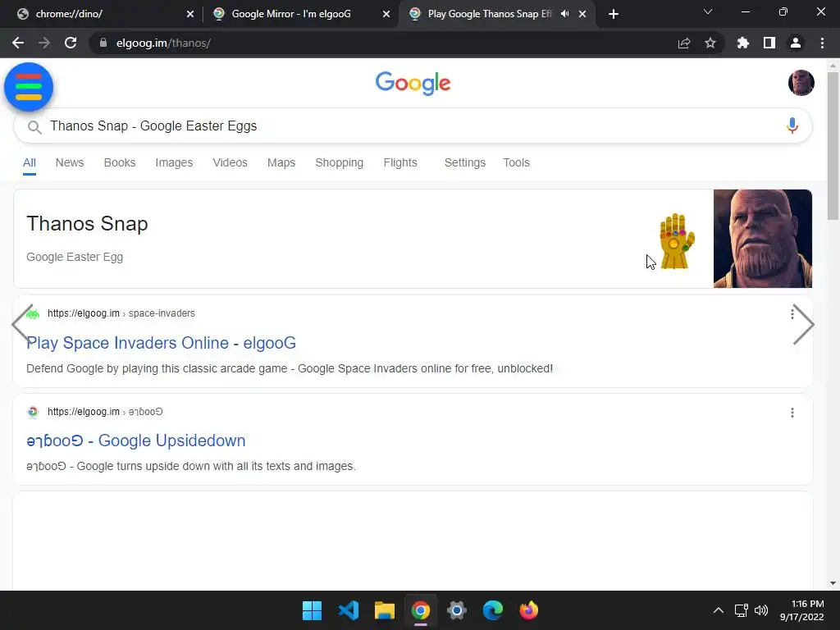This screenshot has width=840, height=630.
Task: Open search Tools option
Action: (x=517, y=162)
